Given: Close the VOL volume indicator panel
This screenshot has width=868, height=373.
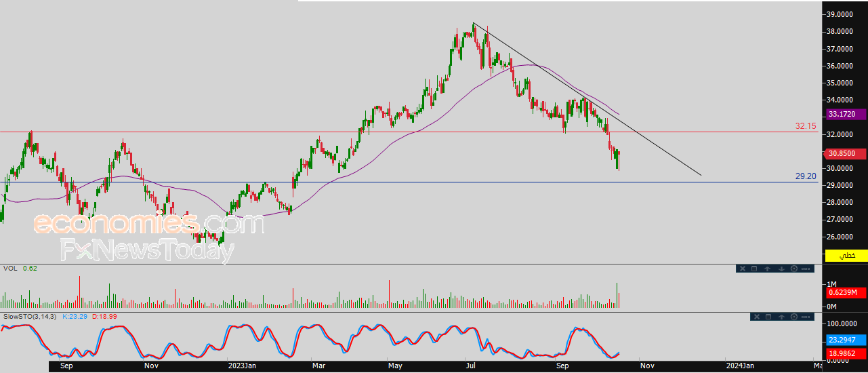Looking at the screenshot, I should [x=743, y=269].
